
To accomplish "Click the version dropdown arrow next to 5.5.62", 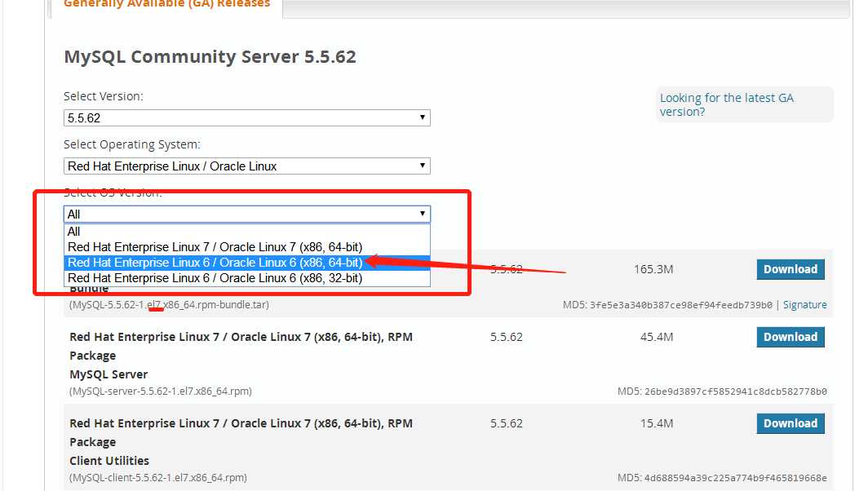I will pyautogui.click(x=423, y=118).
